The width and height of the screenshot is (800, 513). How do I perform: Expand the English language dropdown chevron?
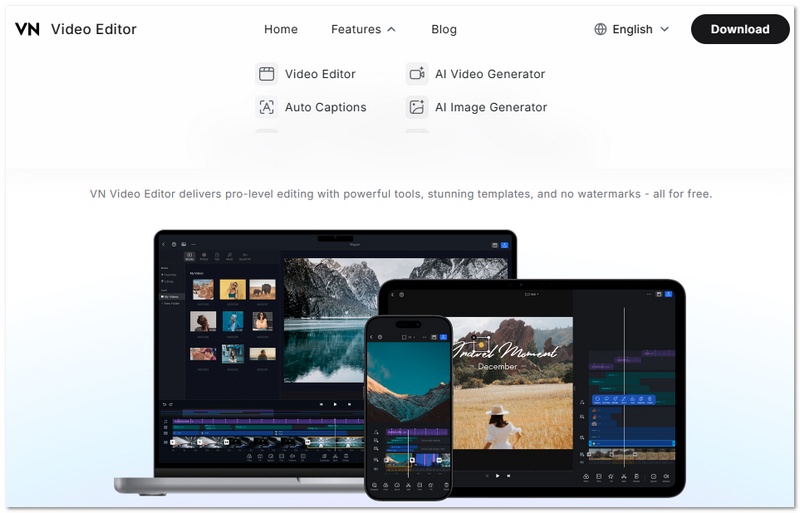tap(664, 29)
